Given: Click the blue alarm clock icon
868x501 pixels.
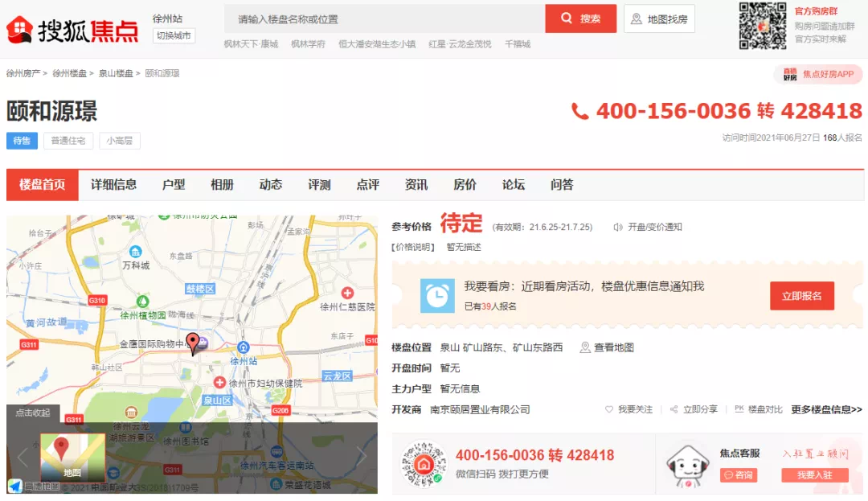Looking at the screenshot, I should point(437,296).
